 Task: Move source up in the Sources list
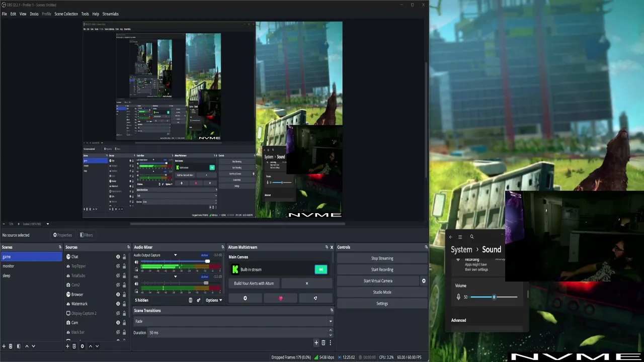tap(91, 346)
